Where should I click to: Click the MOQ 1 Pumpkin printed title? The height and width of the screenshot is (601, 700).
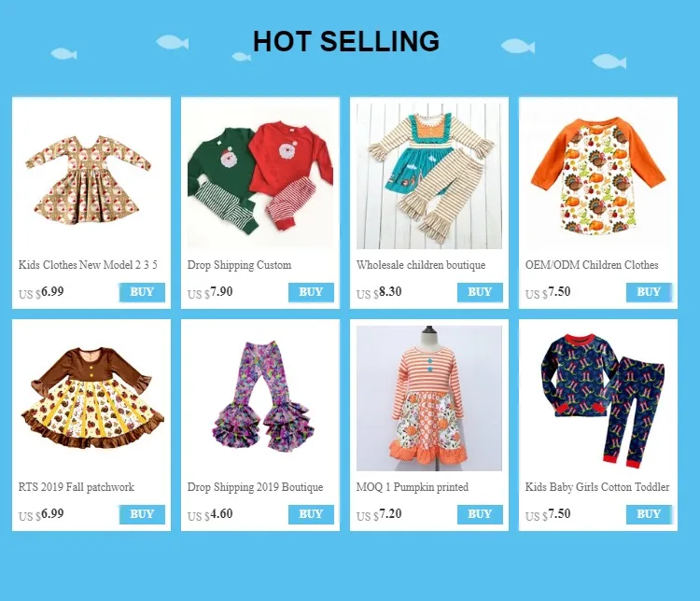tap(413, 487)
